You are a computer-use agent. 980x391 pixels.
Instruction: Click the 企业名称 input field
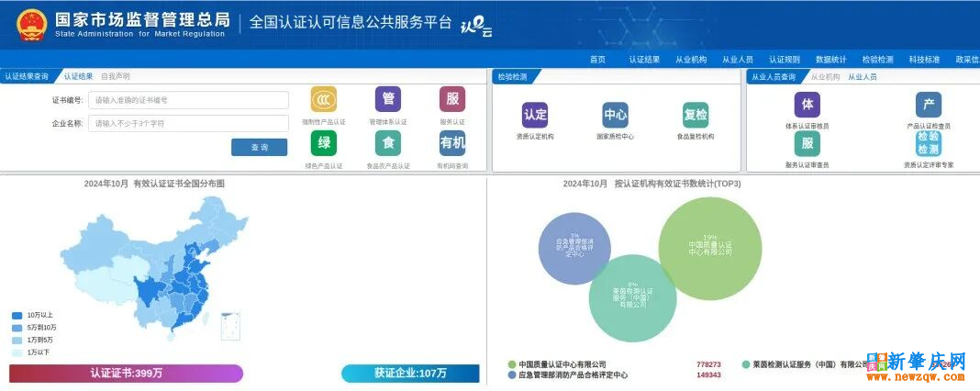pyautogui.click(x=188, y=123)
